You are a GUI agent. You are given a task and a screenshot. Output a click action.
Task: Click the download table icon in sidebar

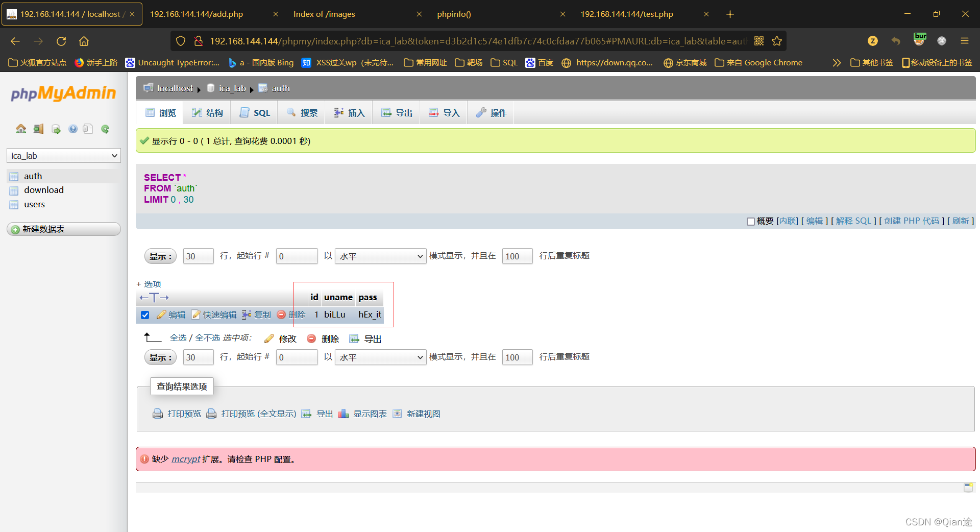14,190
